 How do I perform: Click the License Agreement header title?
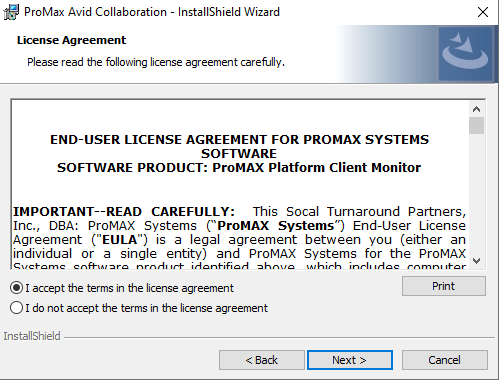pos(72,40)
